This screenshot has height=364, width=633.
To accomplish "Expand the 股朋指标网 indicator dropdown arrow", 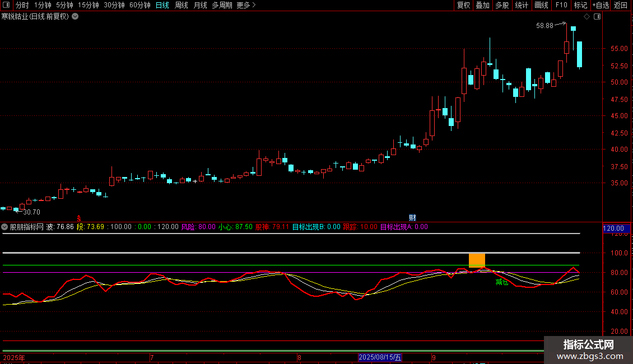I will (5, 227).
